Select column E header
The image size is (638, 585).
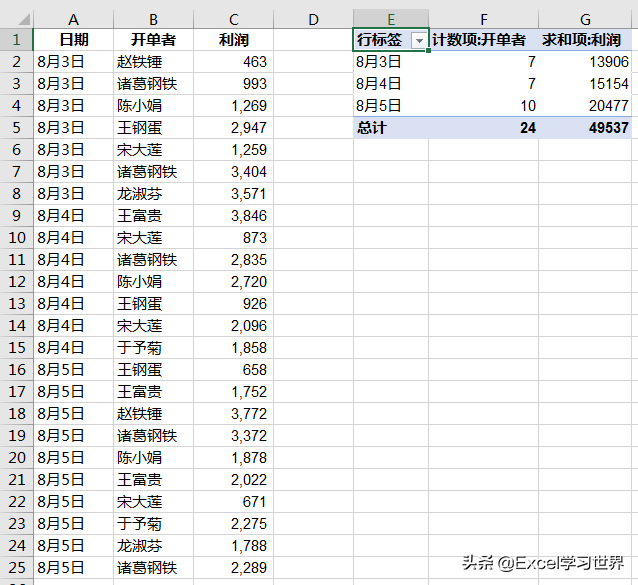[391, 19]
